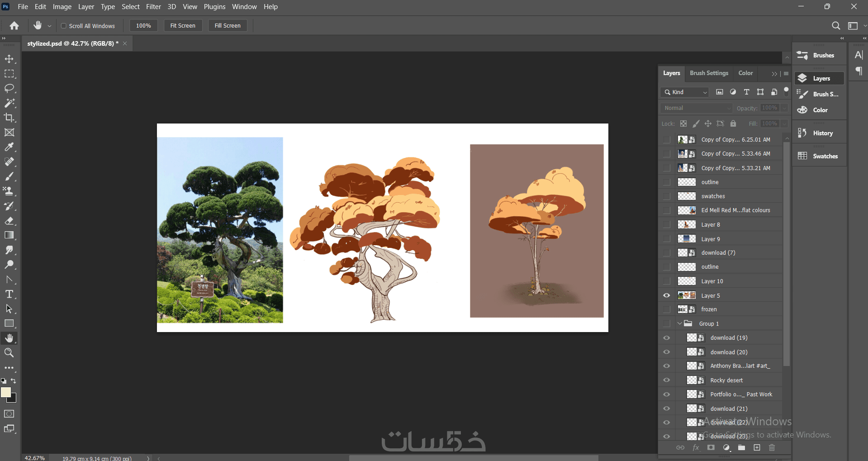The width and height of the screenshot is (868, 461).
Task: Open Hand tool preset picker arrow
Action: pyautogui.click(x=50, y=26)
